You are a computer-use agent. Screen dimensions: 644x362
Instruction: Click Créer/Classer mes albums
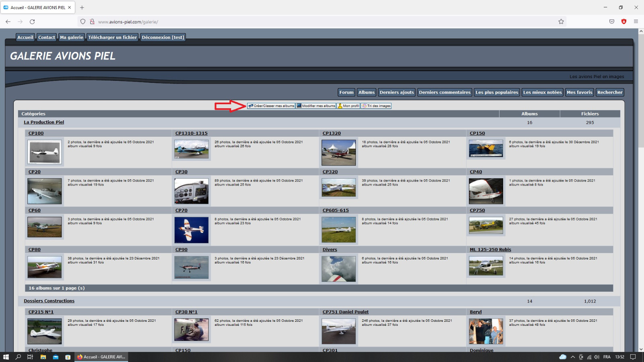271,106
